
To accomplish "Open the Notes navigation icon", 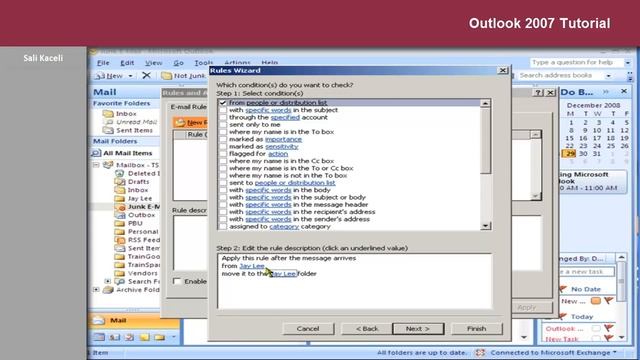I will pos(144,337).
